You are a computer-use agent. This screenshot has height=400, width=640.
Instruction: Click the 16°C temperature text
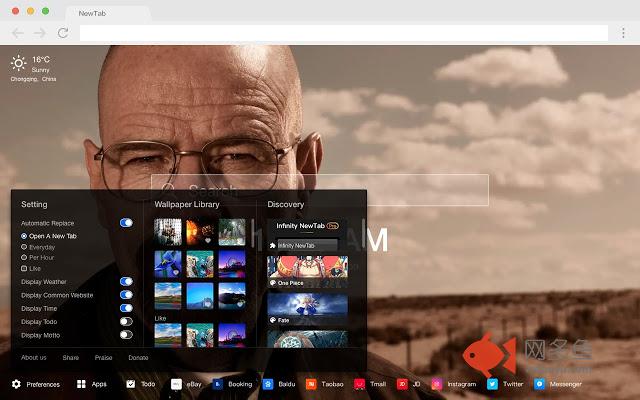[x=41, y=60]
